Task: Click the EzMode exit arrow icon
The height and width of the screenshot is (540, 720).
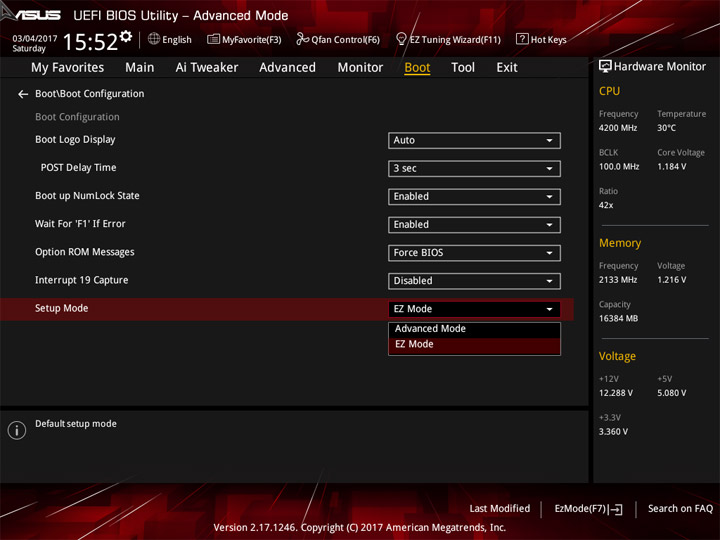Action: point(615,509)
